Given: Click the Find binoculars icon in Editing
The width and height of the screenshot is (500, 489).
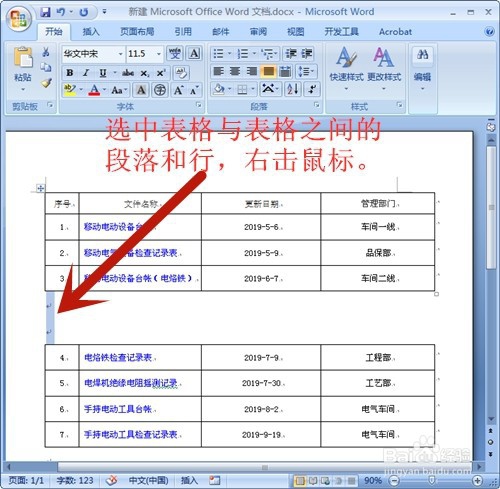Looking at the screenshot, I should point(422,55).
